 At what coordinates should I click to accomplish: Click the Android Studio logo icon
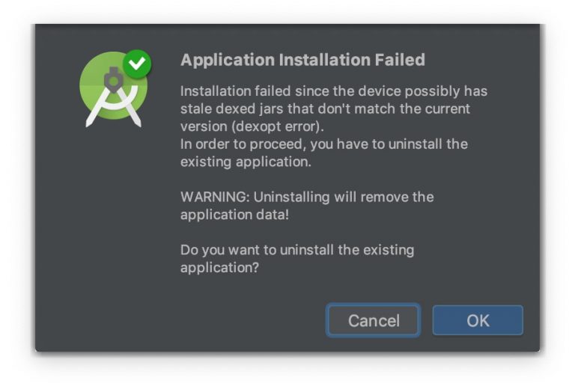(113, 90)
